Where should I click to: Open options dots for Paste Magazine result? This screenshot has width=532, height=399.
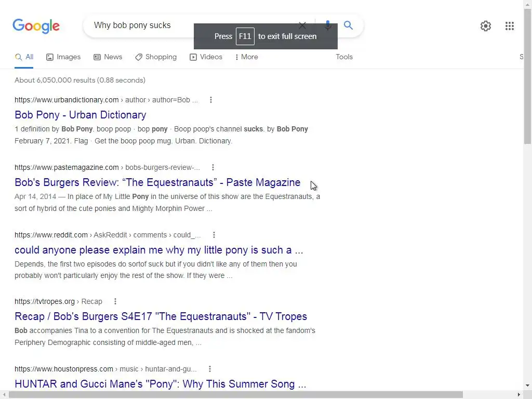(212, 167)
